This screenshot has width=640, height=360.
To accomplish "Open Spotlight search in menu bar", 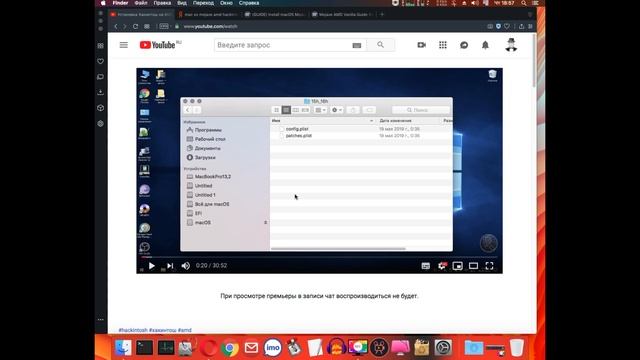I will coord(524,3).
